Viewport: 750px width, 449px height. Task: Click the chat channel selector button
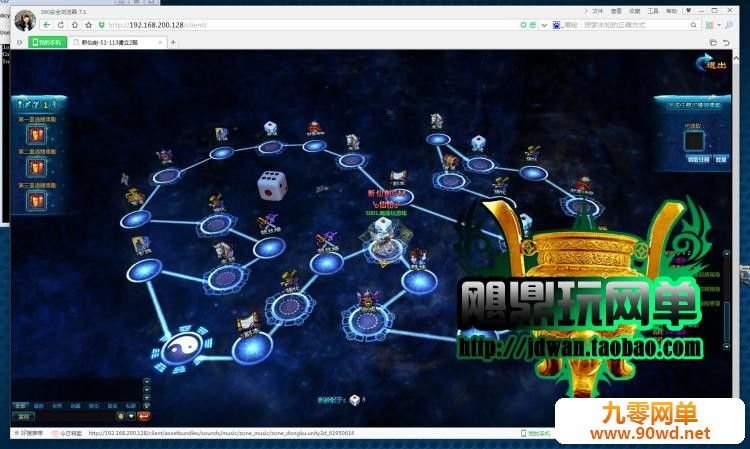23,416
